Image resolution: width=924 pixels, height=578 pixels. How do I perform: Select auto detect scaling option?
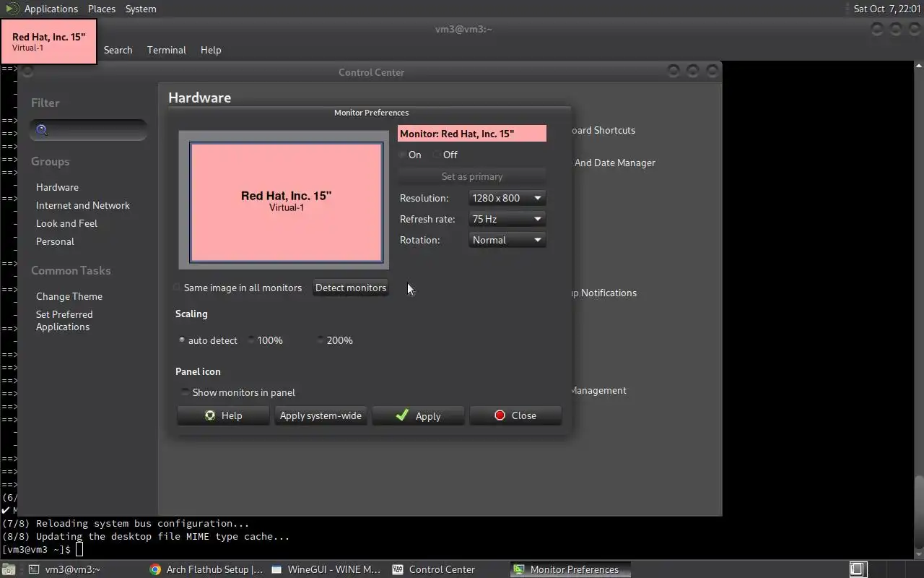coord(182,340)
